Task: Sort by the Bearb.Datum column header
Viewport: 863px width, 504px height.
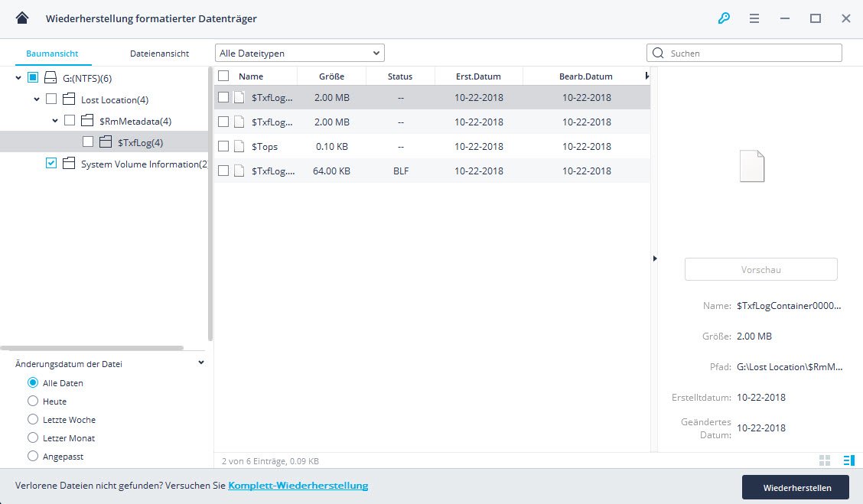Action: point(585,76)
